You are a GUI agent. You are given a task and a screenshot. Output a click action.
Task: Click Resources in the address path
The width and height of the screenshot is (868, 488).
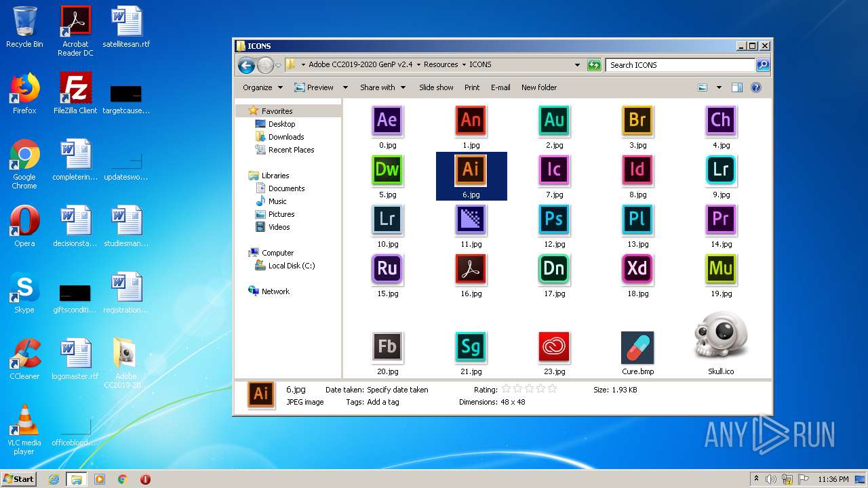click(441, 65)
